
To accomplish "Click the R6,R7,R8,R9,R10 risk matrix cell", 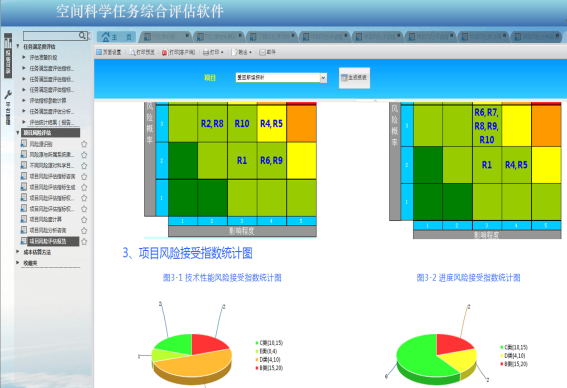I will point(487,126).
